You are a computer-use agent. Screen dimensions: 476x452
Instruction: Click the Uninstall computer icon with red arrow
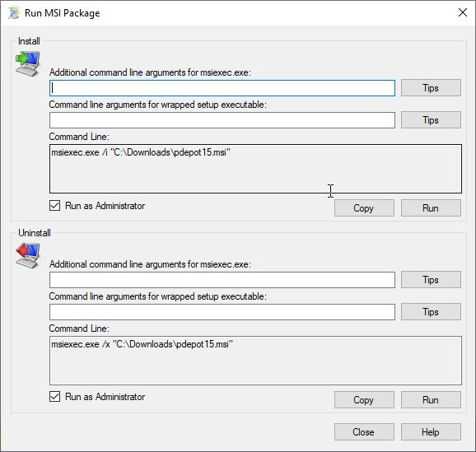[28, 255]
